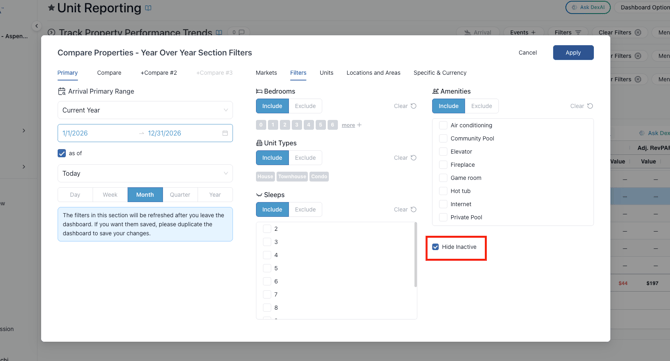670x361 pixels.
Task: Click the 1/1/2026 start date field
Action: click(x=75, y=133)
